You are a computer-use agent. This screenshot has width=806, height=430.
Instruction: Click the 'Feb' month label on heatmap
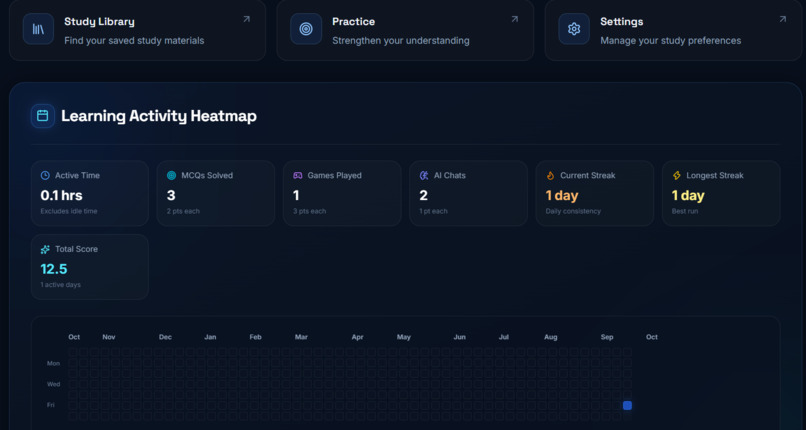point(255,337)
